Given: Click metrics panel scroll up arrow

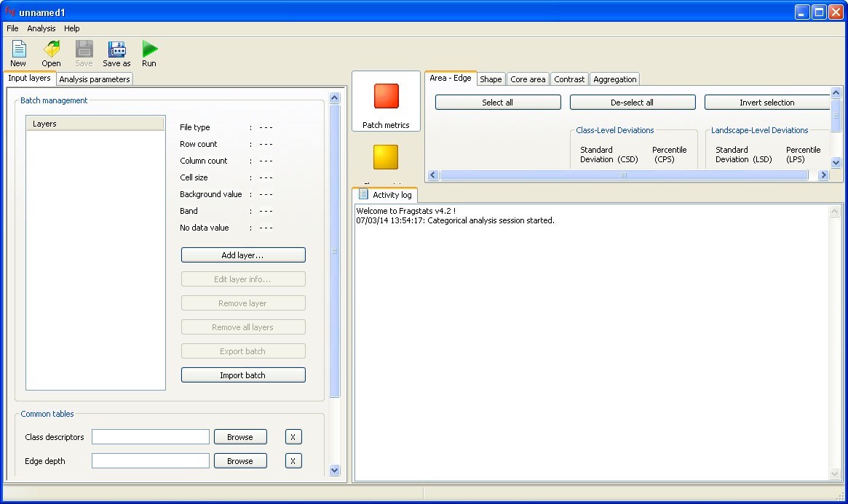Looking at the screenshot, I should 836,93.
